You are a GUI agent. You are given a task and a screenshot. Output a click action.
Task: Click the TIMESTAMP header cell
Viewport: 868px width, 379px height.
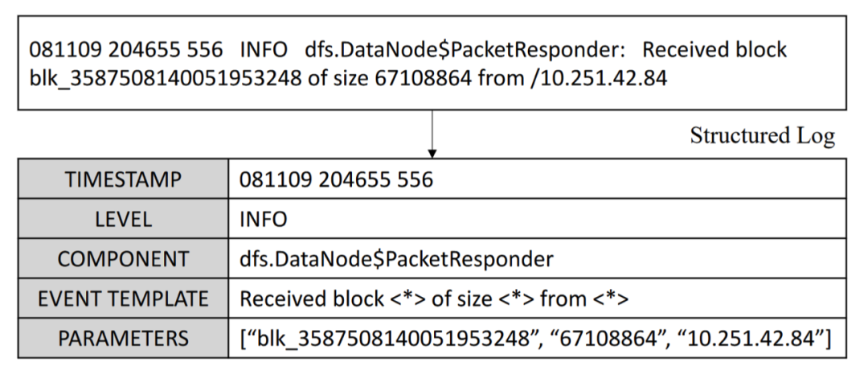[123, 179]
